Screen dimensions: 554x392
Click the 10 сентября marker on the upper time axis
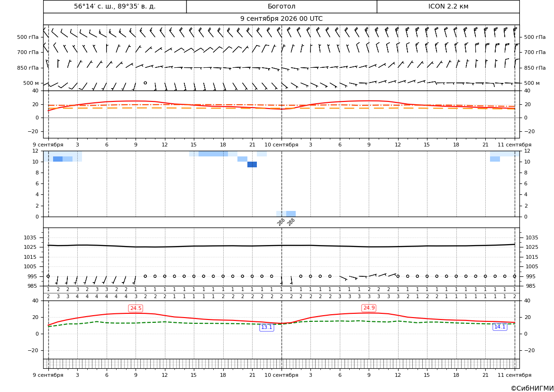[281, 145]
